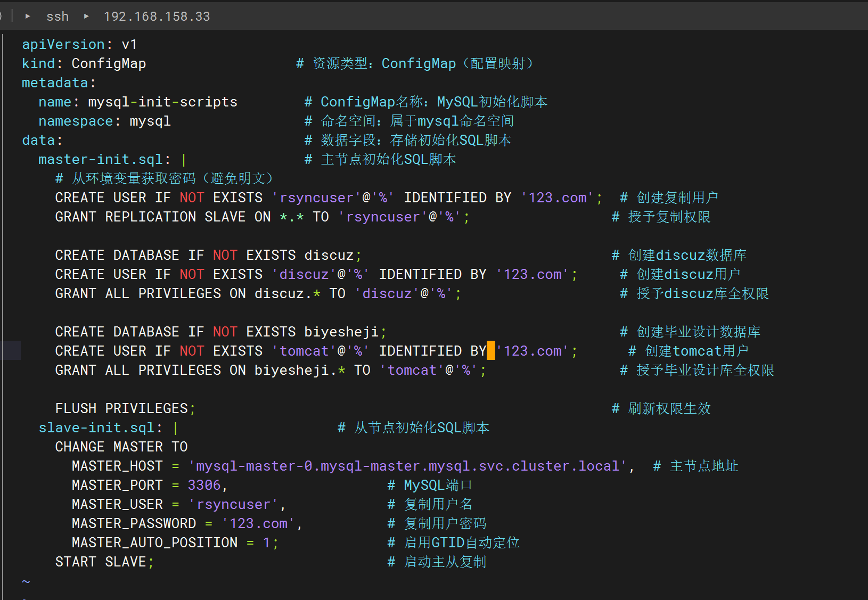Click the '123.com' password on rsyncuser line
Image resolution: width=868 pixels, height=600 pixels.
click(x=558, y=198)
